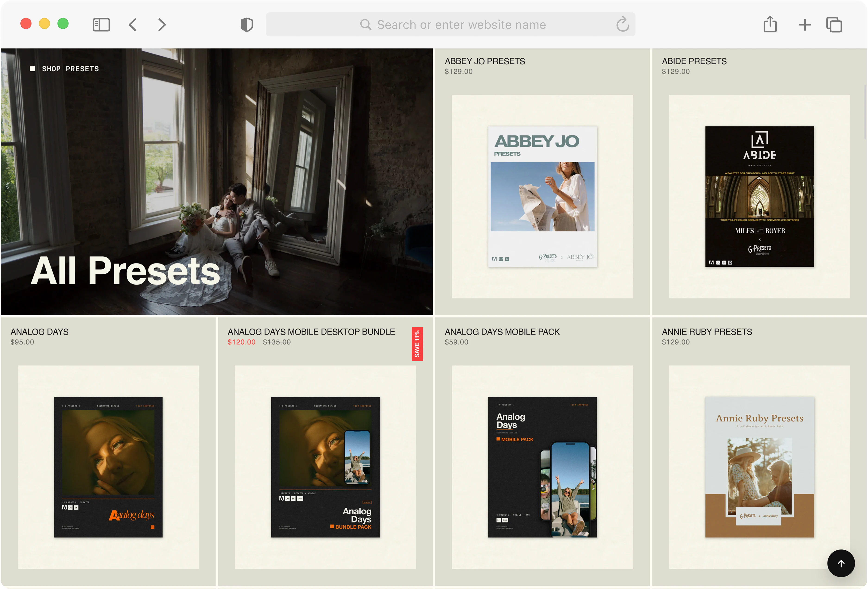Open the Annie Ruby Presets title link
This screenshot has width=868, height=589.
point(707,332)
